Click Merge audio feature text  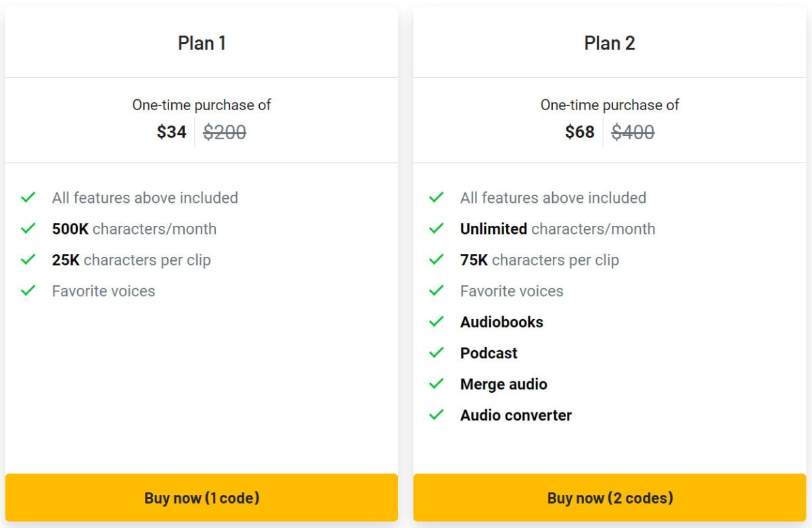(x=503, y=384)
